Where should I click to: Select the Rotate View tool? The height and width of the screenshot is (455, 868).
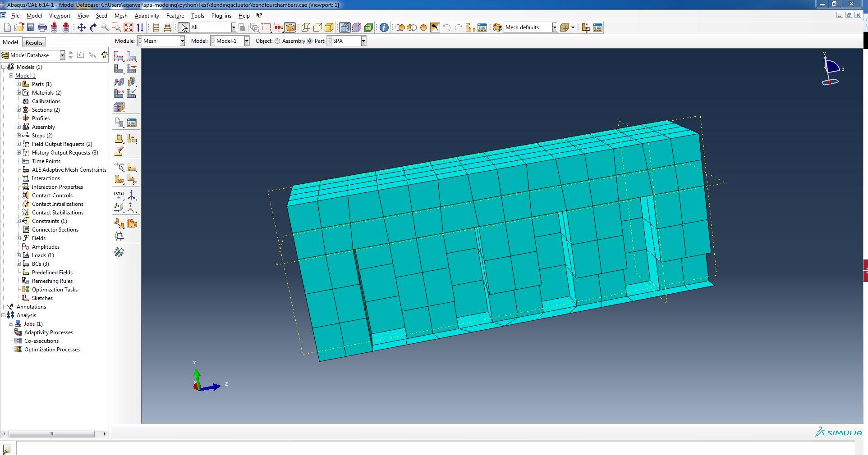point(93,27)
